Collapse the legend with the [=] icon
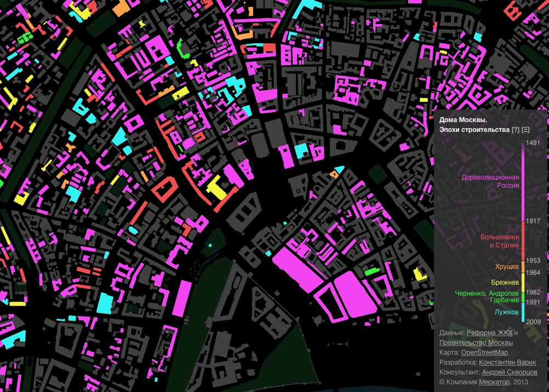 (x=525, y=130)
